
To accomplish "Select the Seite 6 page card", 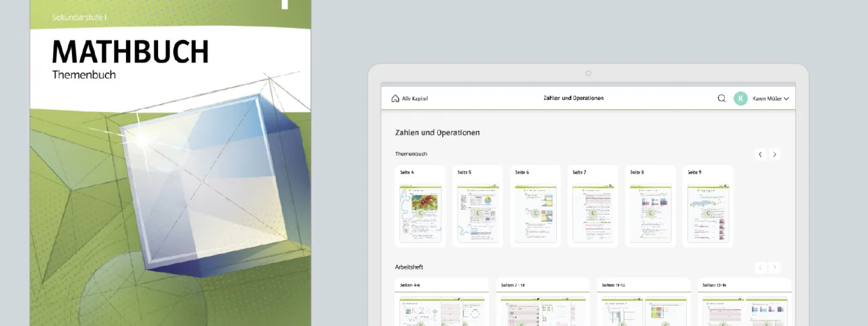I will pyautogui.click(x=535, y=207).
